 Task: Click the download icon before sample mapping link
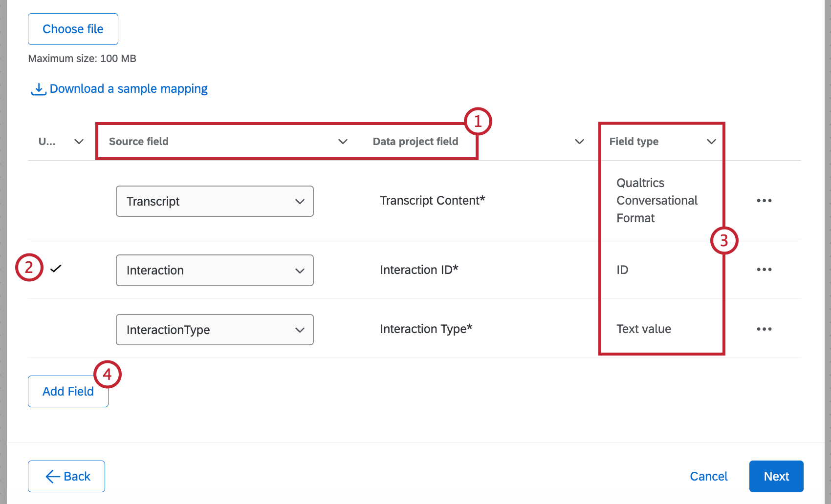[x=38, y=88]
